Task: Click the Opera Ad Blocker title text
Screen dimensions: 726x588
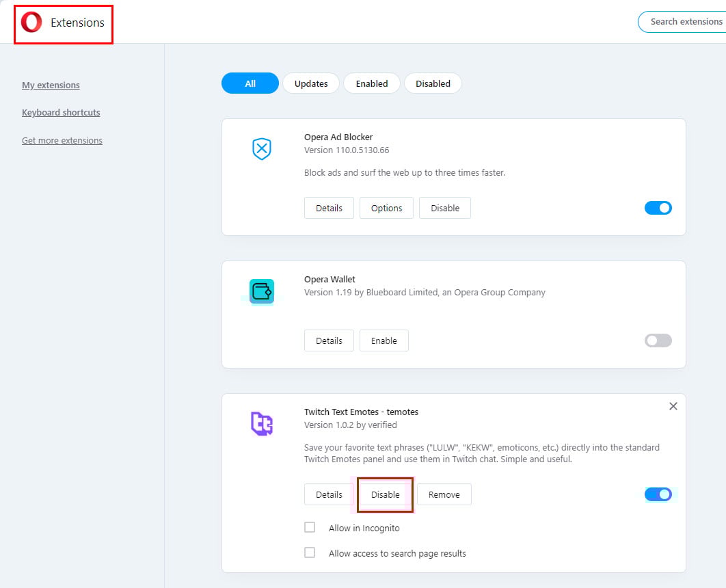Action: click(x=338, y=137)
